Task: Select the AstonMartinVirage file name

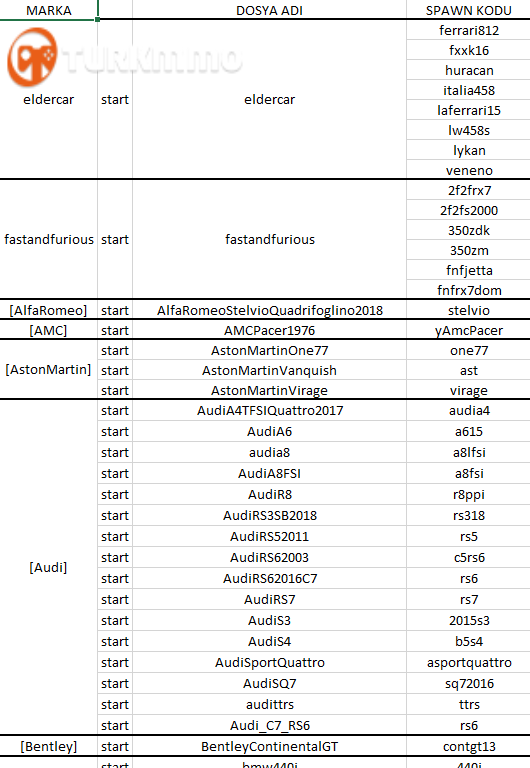Action: click(x=269, y=390)
